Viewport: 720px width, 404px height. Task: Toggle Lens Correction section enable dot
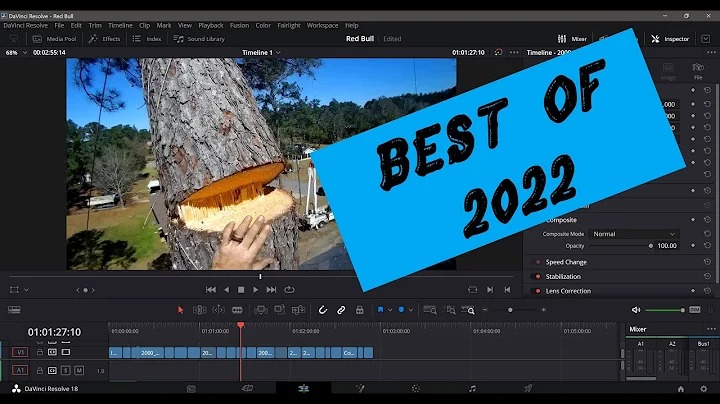[538, 291]
